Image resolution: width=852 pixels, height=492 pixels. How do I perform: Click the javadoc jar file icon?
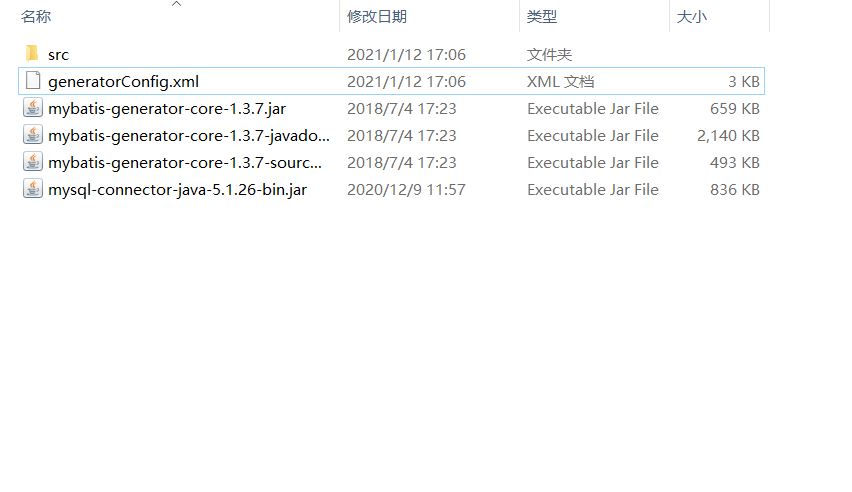33,135
